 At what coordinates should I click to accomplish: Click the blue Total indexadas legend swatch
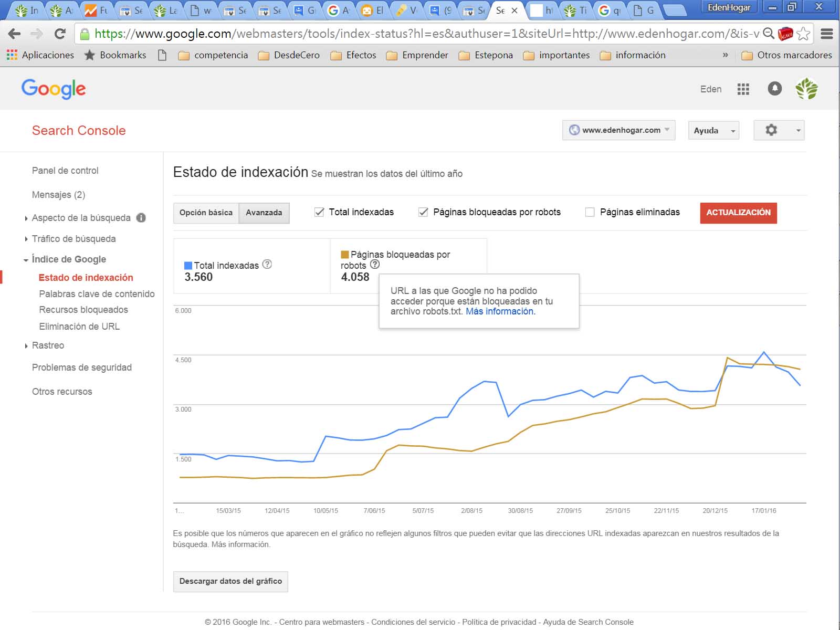(x=188, y=266)
